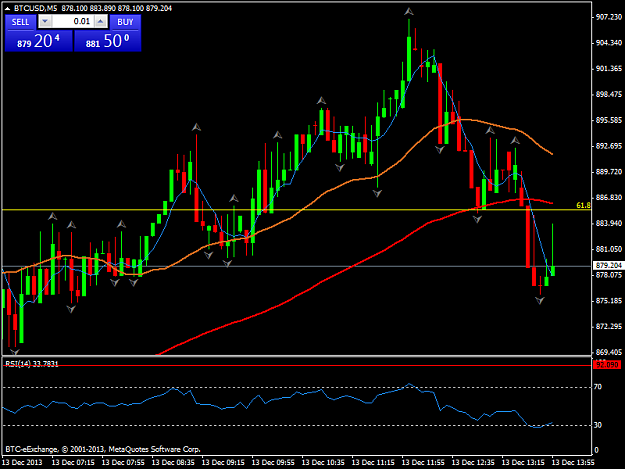Click the 869.405 price scale value
This screenshot has width=625, height=469.
coord(608,352)
